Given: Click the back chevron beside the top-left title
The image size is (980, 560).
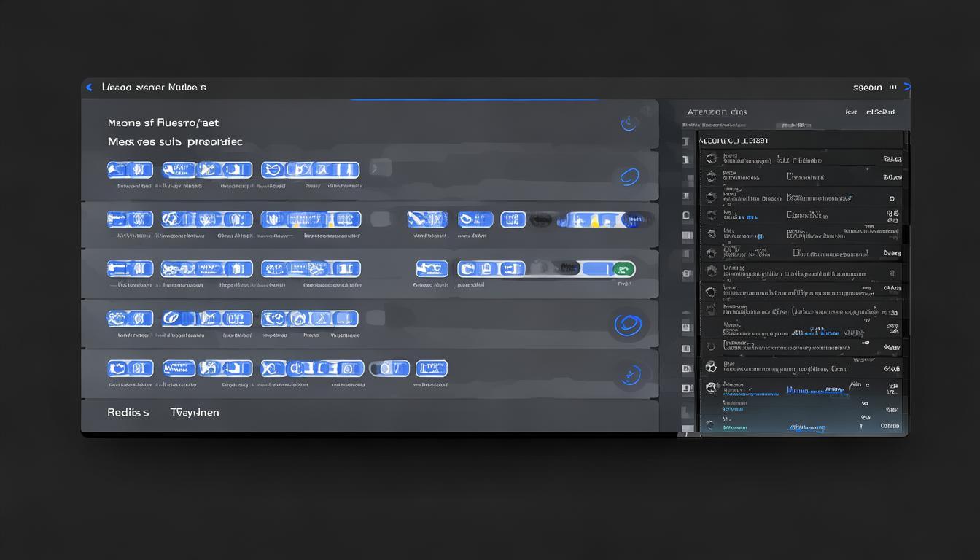Looking at the screenshot, I should 89,87.
